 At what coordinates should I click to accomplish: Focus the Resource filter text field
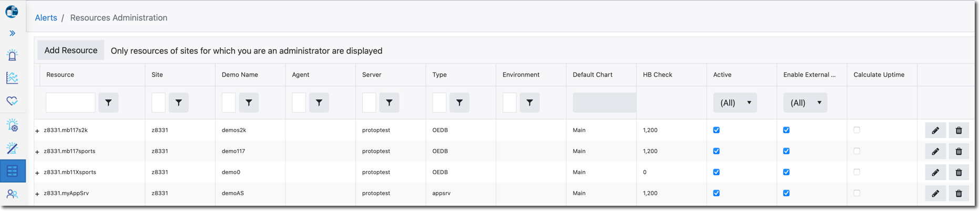(70, 102)
